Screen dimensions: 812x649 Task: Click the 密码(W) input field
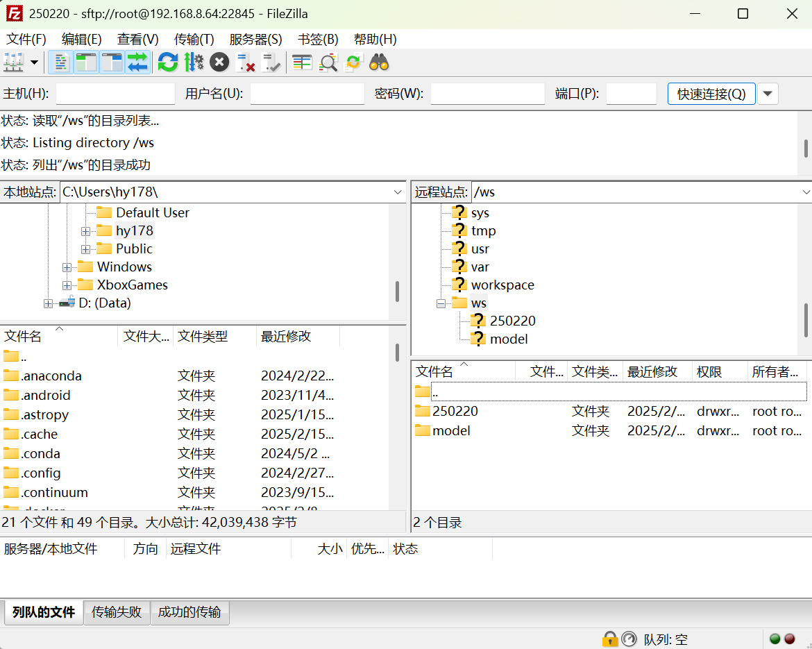point(487,93)
